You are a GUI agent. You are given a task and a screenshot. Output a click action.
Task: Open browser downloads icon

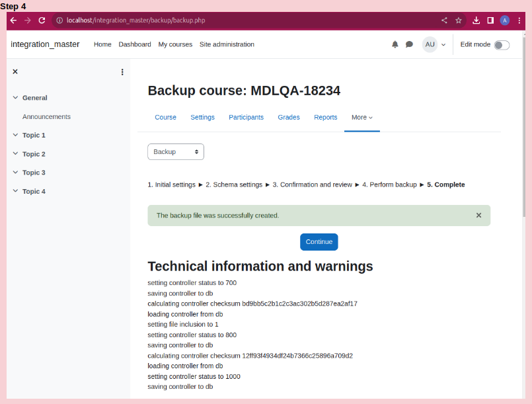tap(476, 20)
